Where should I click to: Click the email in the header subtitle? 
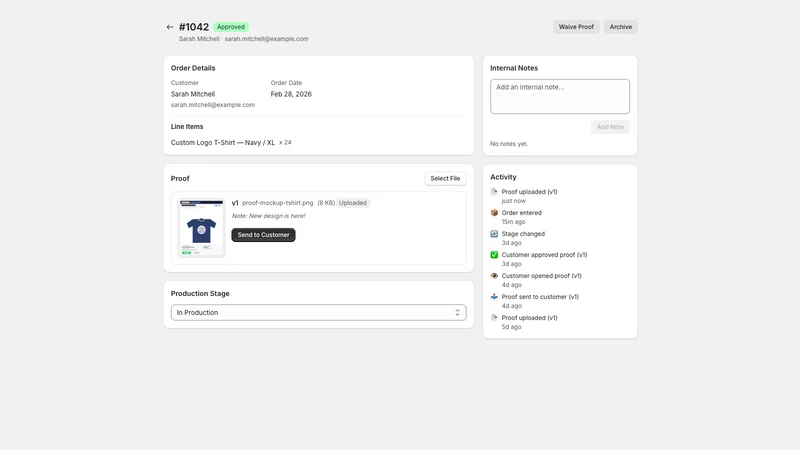pos(266,39)
